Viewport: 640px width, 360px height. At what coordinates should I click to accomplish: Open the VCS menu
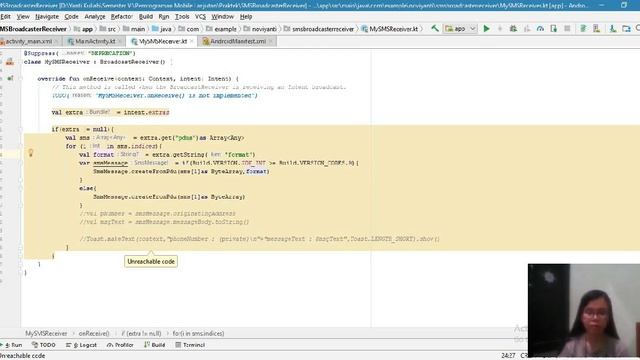[200, 17]
